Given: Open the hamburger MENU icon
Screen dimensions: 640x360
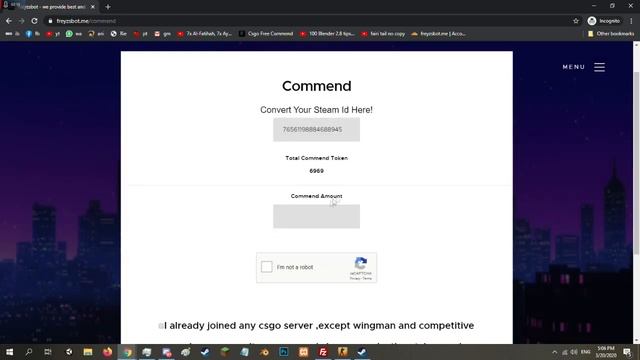Looking at the screenshot, I should (x=599, y=67).
